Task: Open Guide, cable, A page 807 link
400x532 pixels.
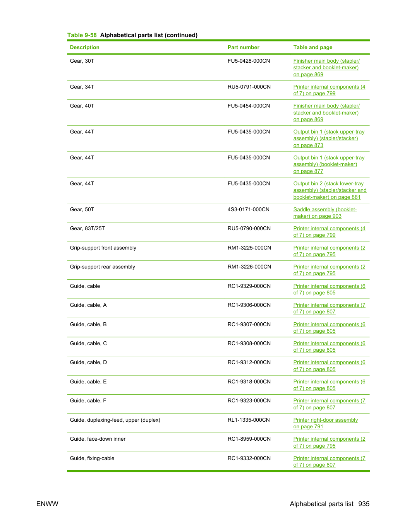Action: click(329, 308)
